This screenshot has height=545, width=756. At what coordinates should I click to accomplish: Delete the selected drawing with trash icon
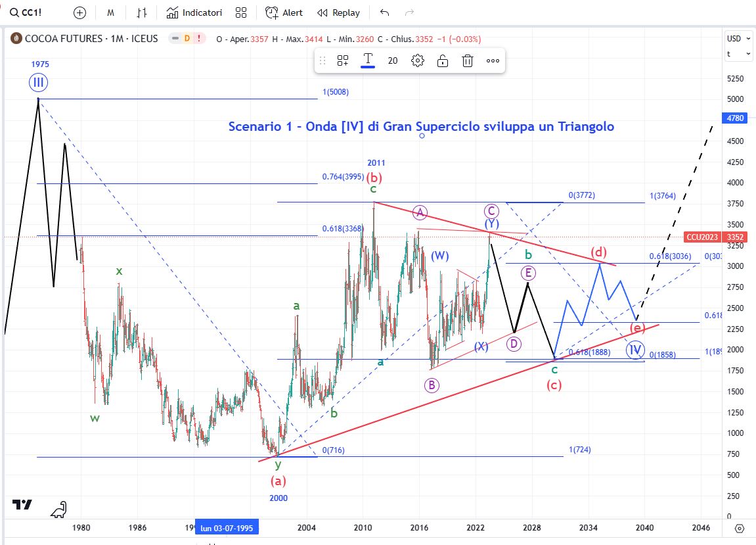468,61
